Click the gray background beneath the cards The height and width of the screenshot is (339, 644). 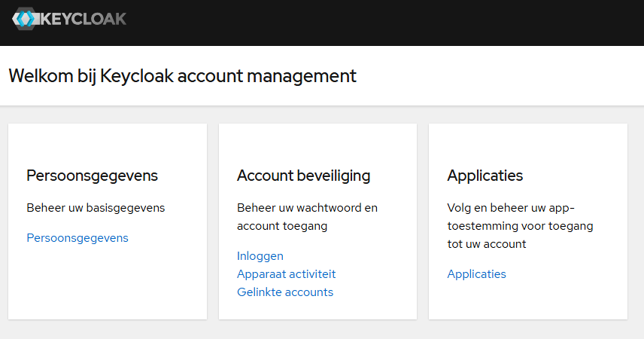coord(322,329)
